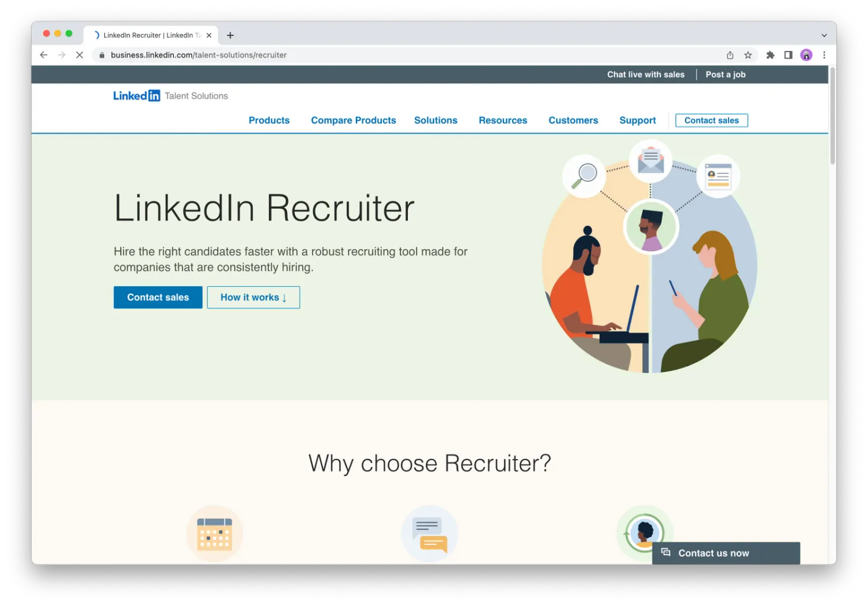Bookmark this page with the star icon
Image resolution: width=868 pixels, height=606 pixels.
tap(748, 55)
